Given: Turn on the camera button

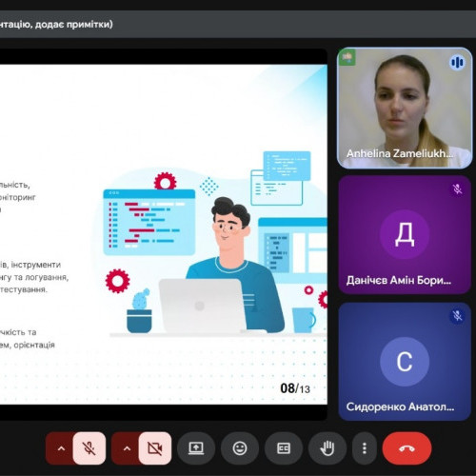Looking at the screenshot, I should (155, 448).
